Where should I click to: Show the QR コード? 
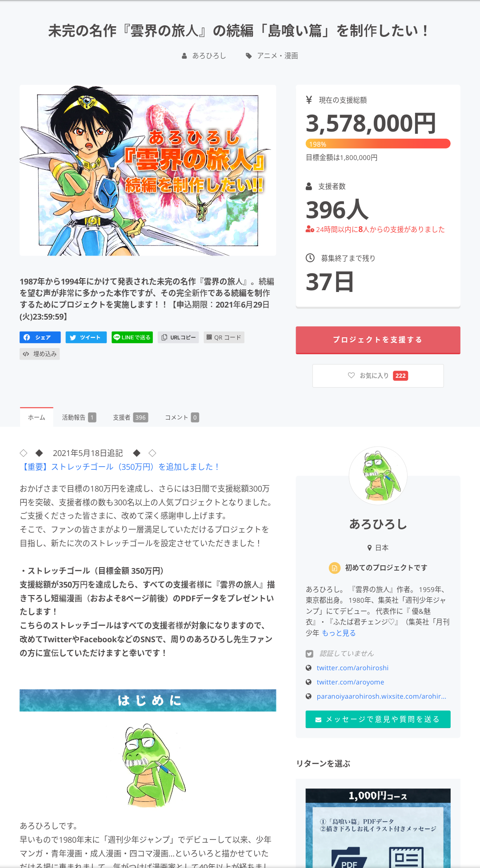click(x=224, y=337)
